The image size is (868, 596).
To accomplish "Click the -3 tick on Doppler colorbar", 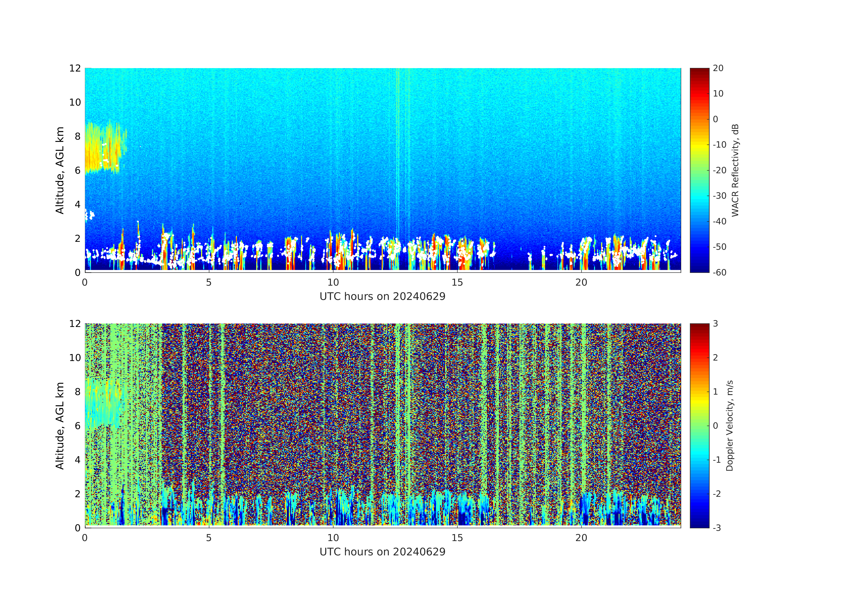I will 716,528.
